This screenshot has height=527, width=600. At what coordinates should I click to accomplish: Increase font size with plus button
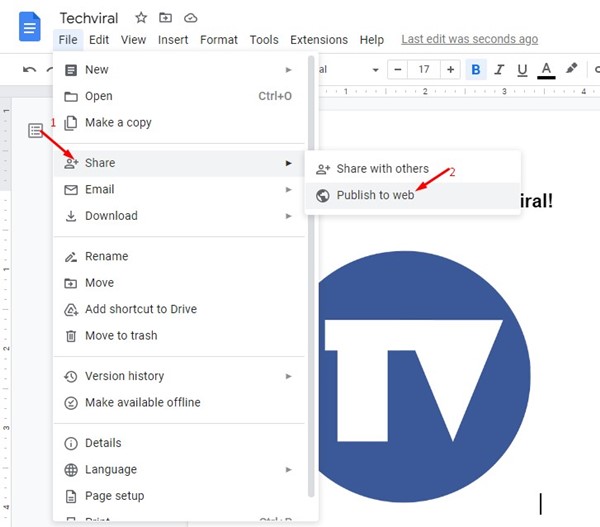pos(450,69)
